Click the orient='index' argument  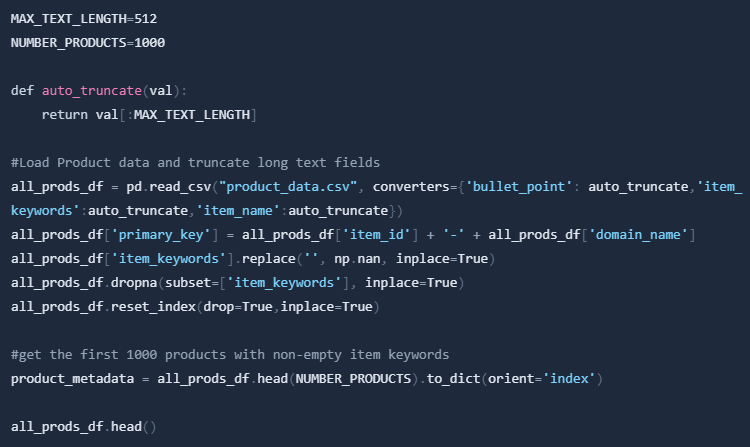[541, 379]
